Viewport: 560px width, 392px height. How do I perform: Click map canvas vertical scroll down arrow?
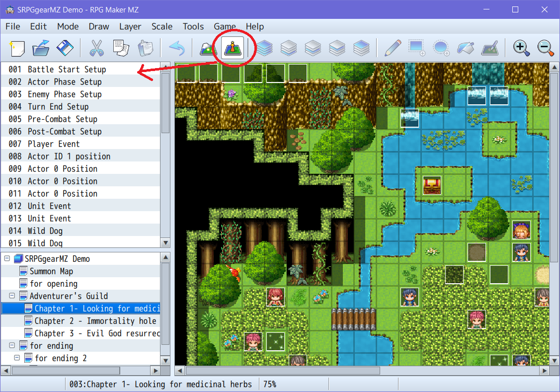click(555, 361)
